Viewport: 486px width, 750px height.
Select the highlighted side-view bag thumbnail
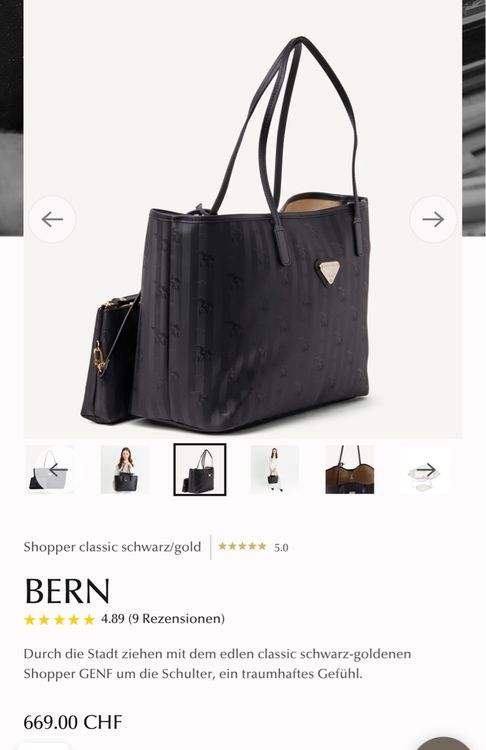[x=200, y=469]
